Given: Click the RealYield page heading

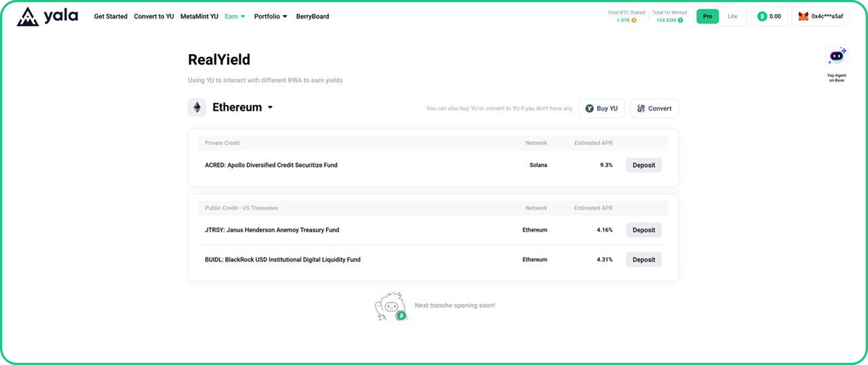Looking at the screenshot, I should click(219, 60).
